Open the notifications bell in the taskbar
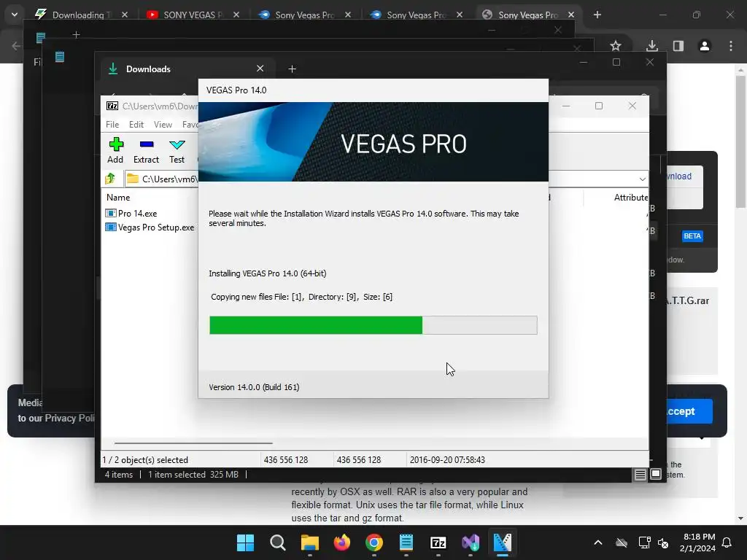Screen dimensions: 747x560 [x=727, y=542]
